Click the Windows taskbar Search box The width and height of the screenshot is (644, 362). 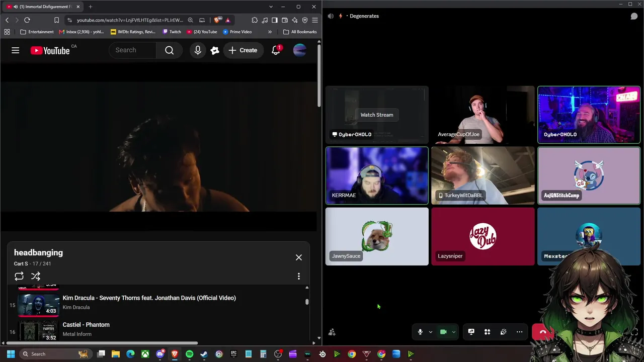coord(55,354)
